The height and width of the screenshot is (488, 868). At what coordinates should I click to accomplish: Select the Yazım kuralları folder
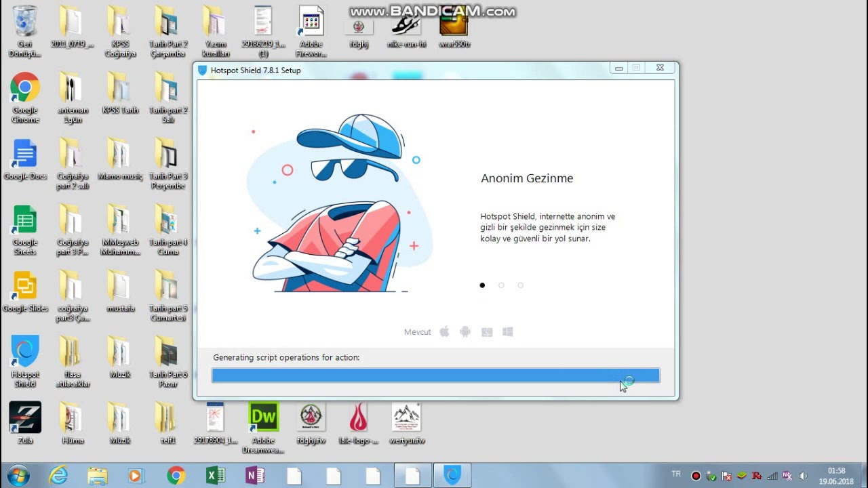(x=216, y=32)
